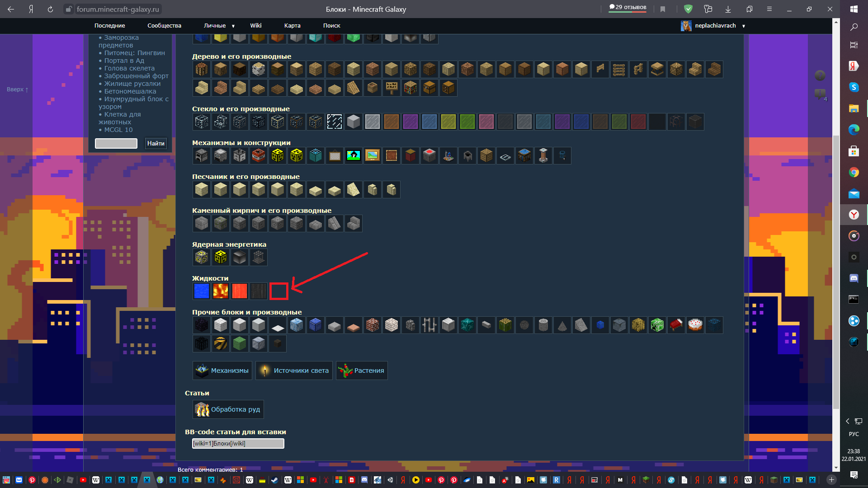Open browser downloads arrow icon
Image resolution: width=868 pixels, height=488 pixels.
point(728,9)
